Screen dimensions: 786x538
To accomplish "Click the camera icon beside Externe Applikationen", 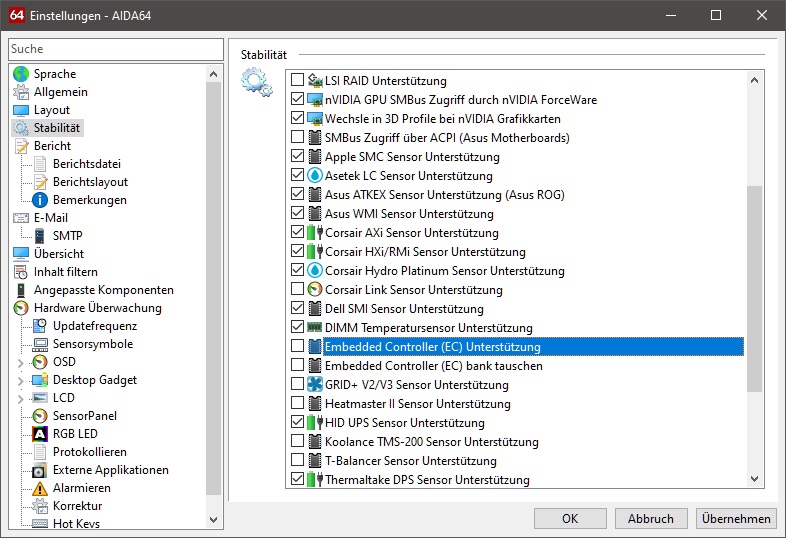I will 40,470.
